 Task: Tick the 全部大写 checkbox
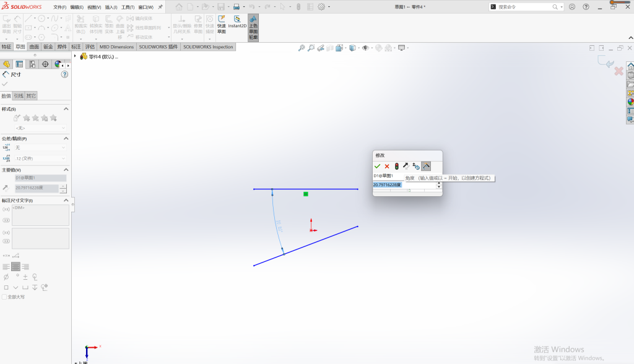click(4, 297)
